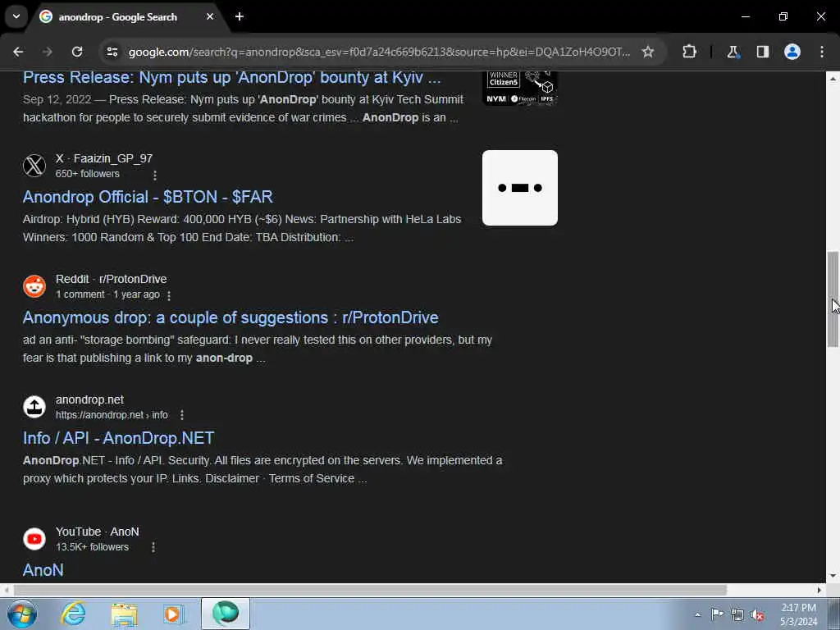Open more options for r/ProtonDrive result
This screenshot has height=630, width=840.
point(169,295)
